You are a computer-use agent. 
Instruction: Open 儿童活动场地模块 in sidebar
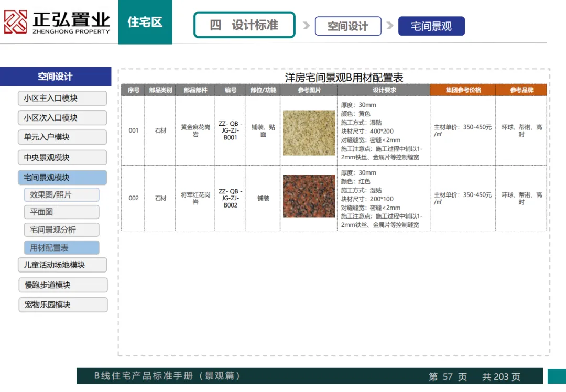(62, 265)
